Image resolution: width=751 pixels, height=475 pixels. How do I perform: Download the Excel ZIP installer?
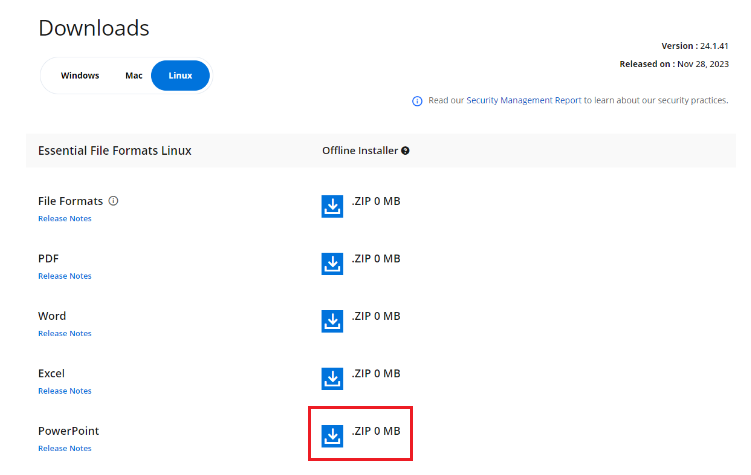coord(332,378)
